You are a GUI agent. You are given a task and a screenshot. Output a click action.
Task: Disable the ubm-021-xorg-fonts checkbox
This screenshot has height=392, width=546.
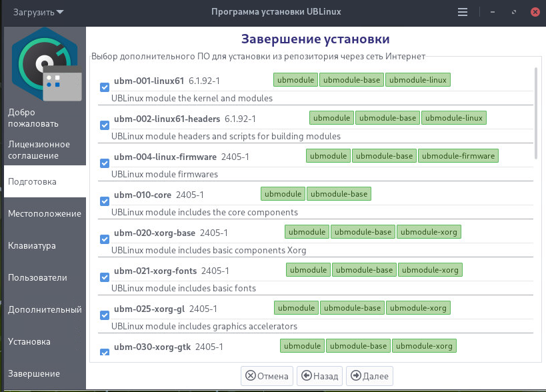pyautogui.click(x=105, y=277)
